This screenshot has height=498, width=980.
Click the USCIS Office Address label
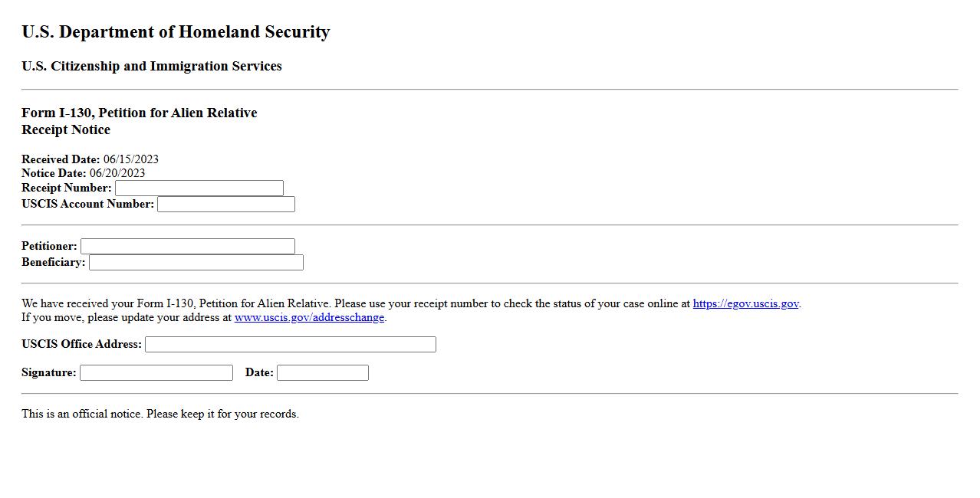[81, 345]
